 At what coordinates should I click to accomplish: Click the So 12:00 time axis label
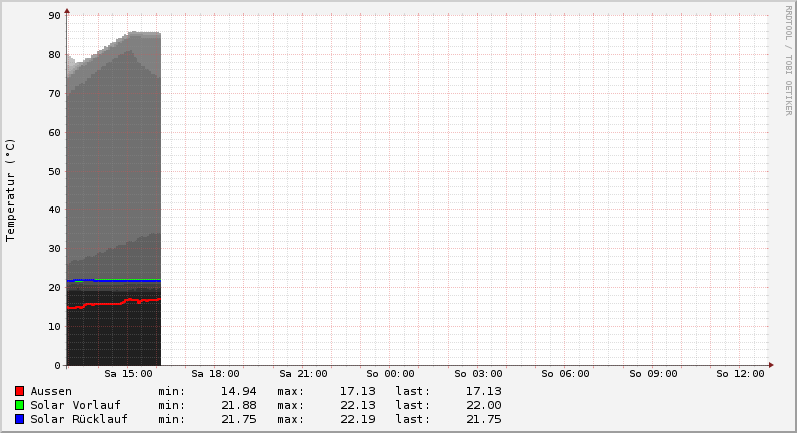(740, 374)
